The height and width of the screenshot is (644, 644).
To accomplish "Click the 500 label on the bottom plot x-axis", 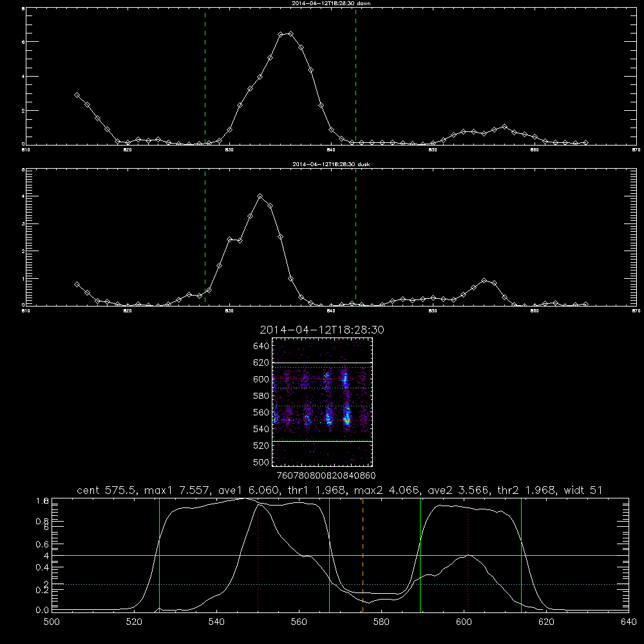I will (x=52, y=622).
